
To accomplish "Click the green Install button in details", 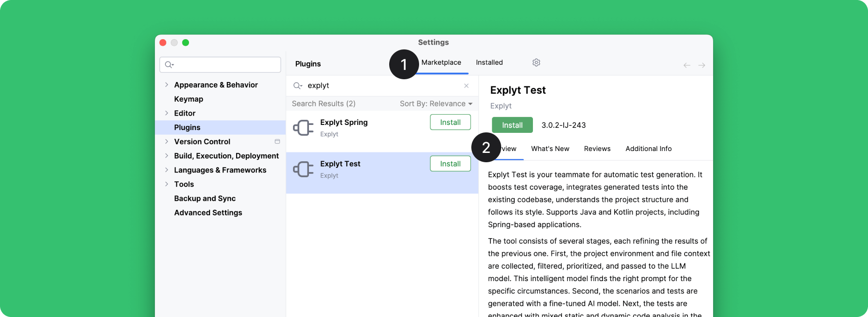I will (512, 125).
